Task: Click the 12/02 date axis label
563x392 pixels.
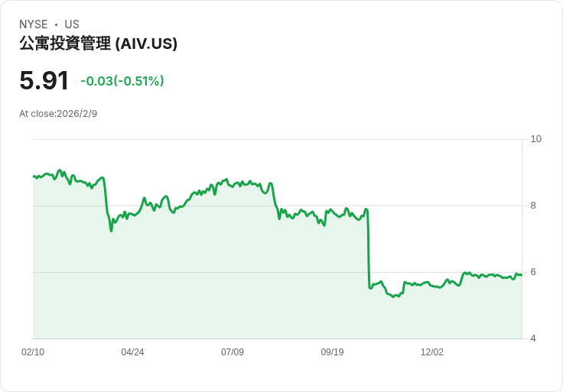Action: 432,352
